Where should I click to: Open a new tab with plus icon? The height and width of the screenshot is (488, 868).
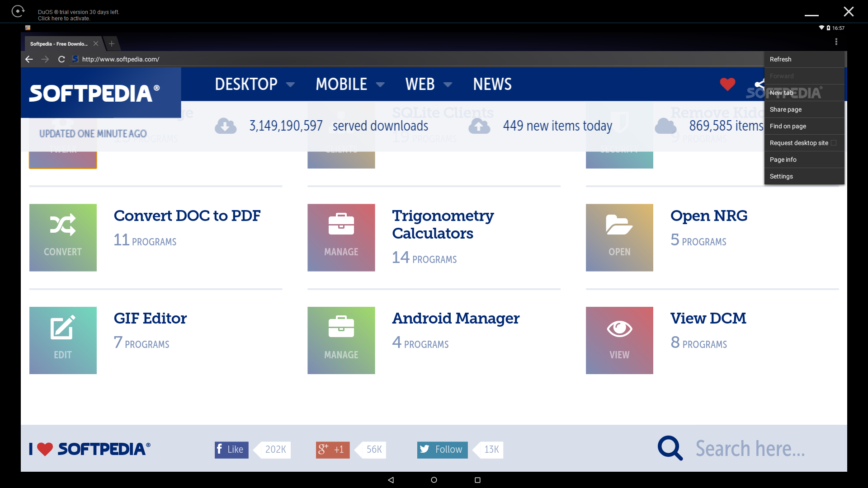click(x=112, y=44)
